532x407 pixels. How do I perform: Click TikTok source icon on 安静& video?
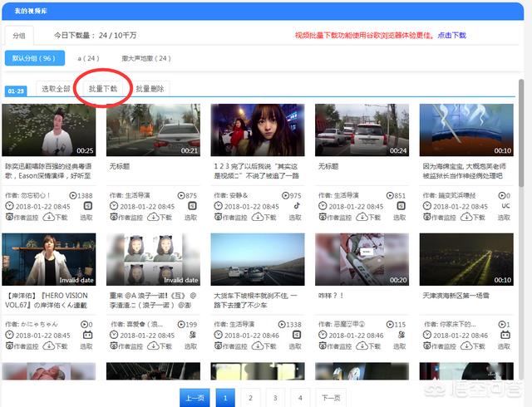[297, 205]
